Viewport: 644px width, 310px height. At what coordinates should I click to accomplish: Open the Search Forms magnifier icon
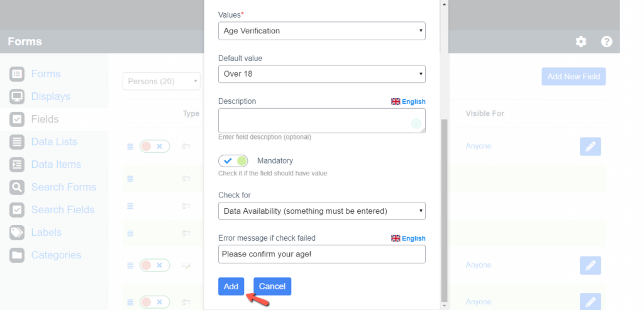click(x=17, y=187)
